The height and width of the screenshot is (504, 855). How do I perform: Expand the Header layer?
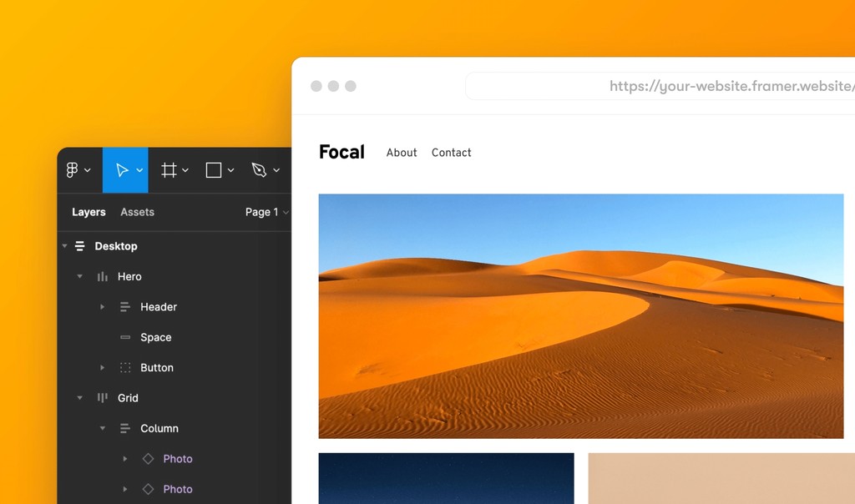(x=102, y=307)
